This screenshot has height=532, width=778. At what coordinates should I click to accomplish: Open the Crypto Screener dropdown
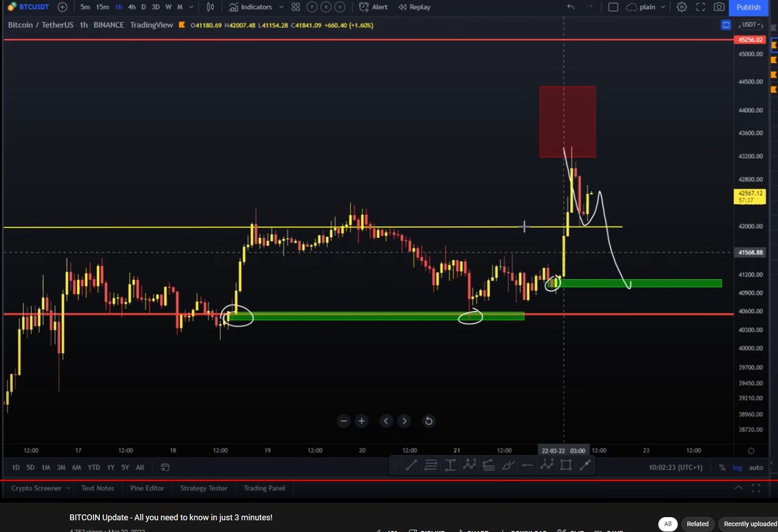41,488
